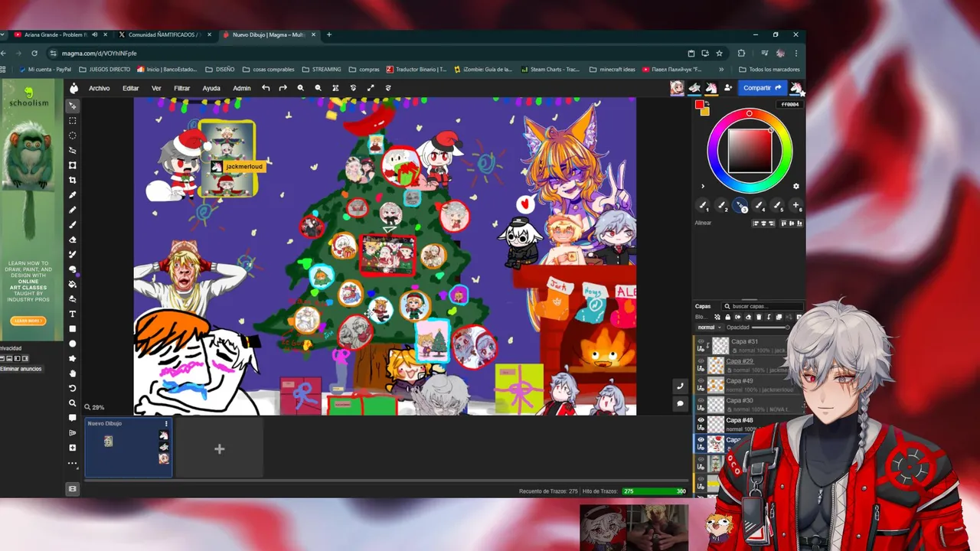
Task: Select the Hand pan tool
Action: tap(73, 373)
